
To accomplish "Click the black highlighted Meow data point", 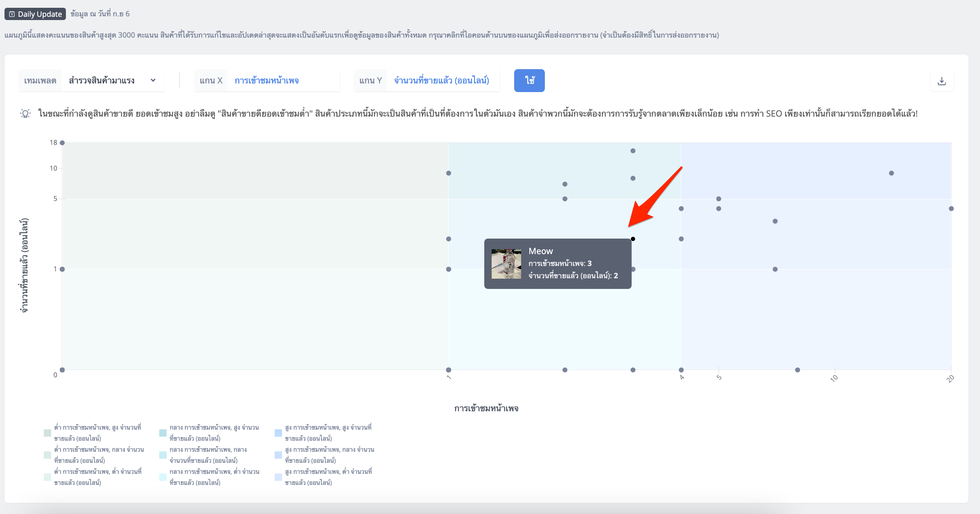I will tap(633, 239).
